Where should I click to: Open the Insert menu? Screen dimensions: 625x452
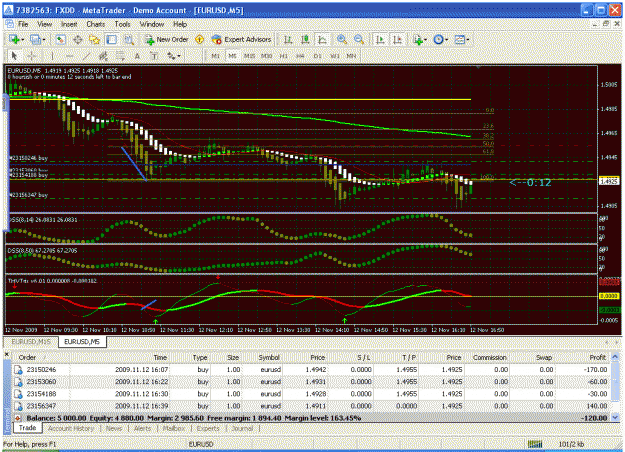click(x=69, y=24)
